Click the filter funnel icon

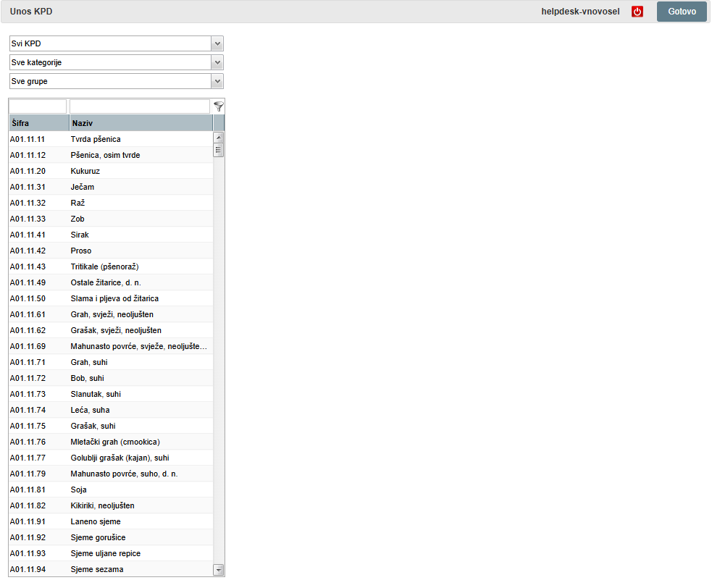(219, 106)
